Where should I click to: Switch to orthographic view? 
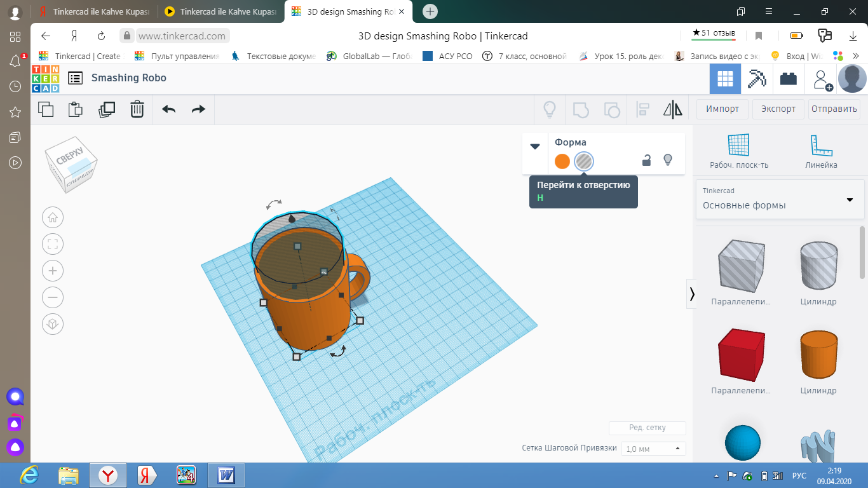tap(53, 324)
